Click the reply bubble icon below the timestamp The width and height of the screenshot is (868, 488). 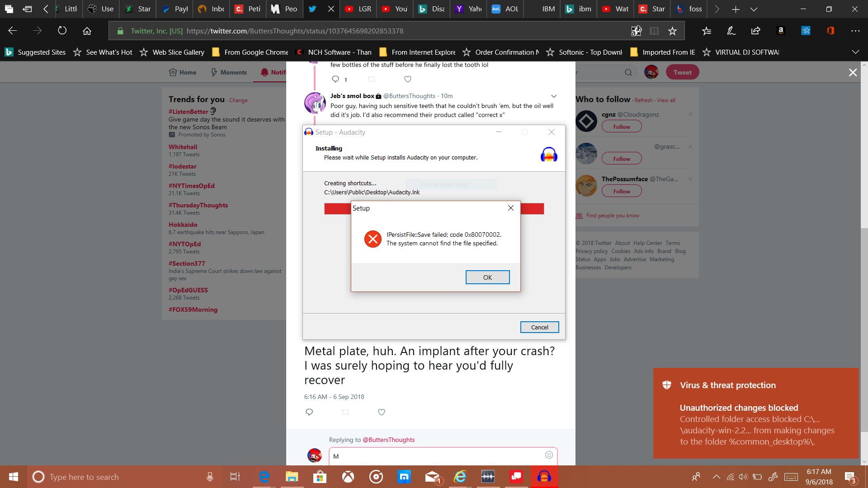(309, 412)
